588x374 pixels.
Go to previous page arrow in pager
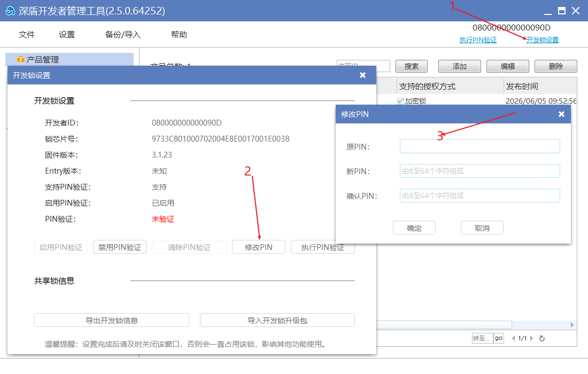click(513, 338)
